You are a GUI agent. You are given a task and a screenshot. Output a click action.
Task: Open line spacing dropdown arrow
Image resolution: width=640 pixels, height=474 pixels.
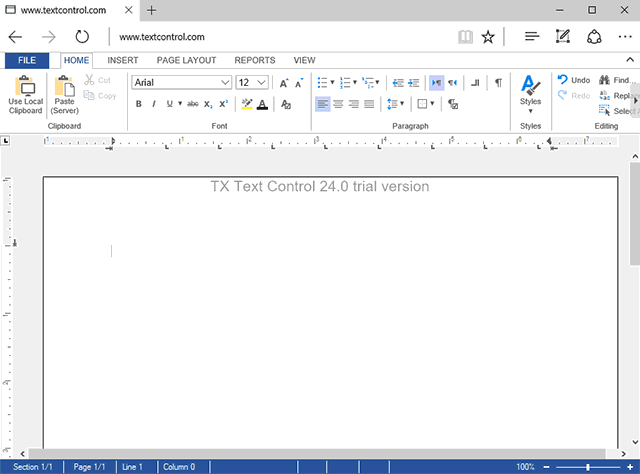pos(402,104)
